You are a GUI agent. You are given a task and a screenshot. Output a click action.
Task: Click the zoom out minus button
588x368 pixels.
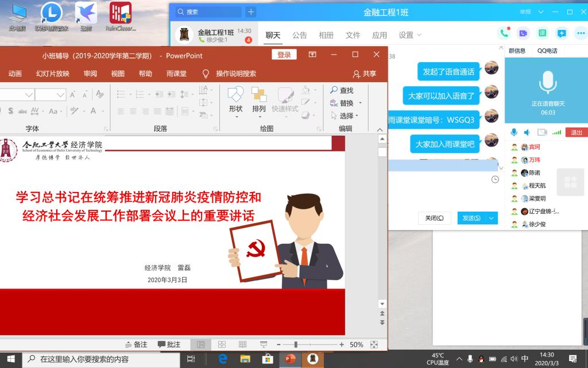(x=278, y=345)
